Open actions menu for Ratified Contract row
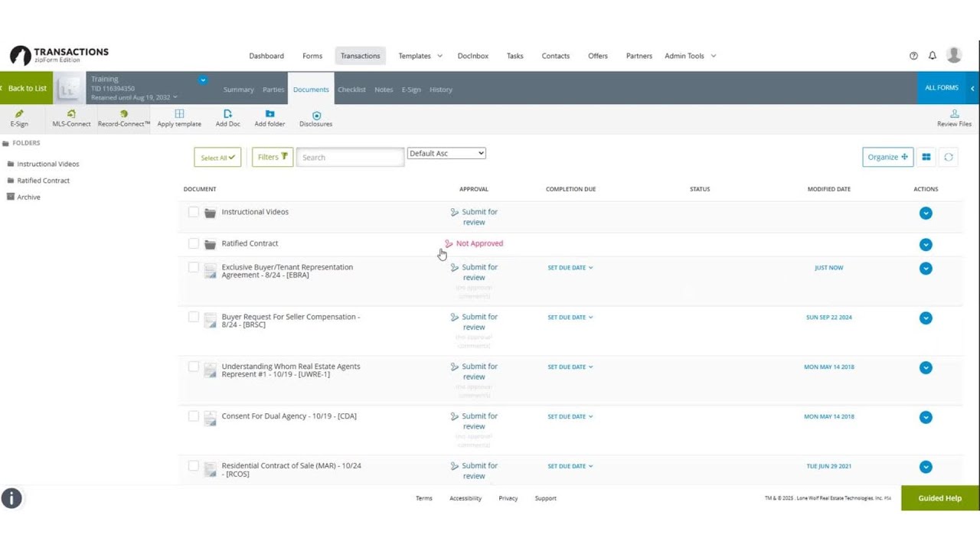Viewport: 980px width, 551px height. click(926, 245)
